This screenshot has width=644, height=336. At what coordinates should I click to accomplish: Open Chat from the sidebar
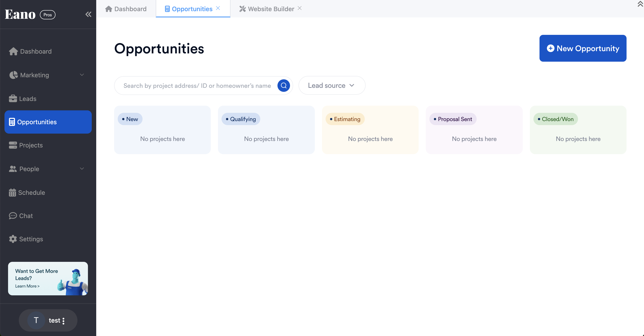click(x=26, y=216)
